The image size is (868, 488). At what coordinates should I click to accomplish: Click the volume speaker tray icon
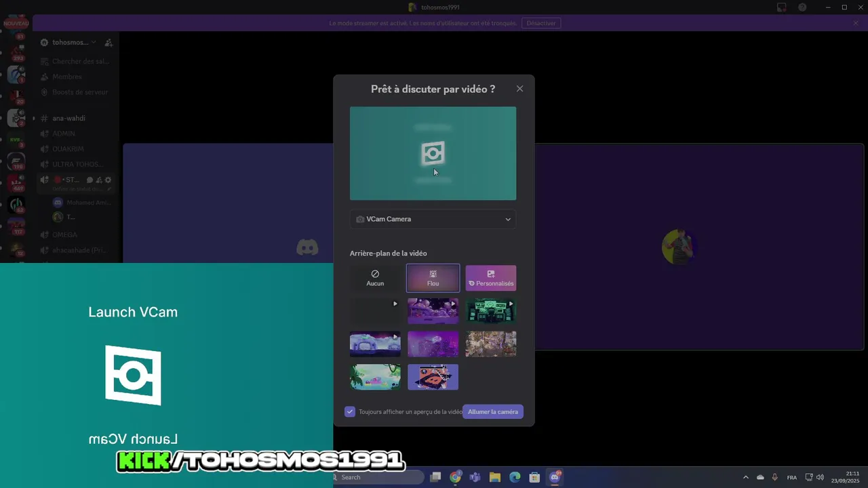[x=820, y=477]
